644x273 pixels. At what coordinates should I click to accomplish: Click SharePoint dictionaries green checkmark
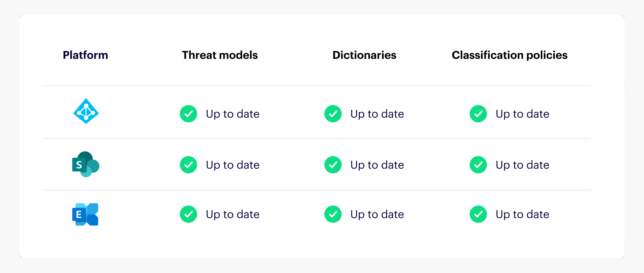click(x=333, y=165)
